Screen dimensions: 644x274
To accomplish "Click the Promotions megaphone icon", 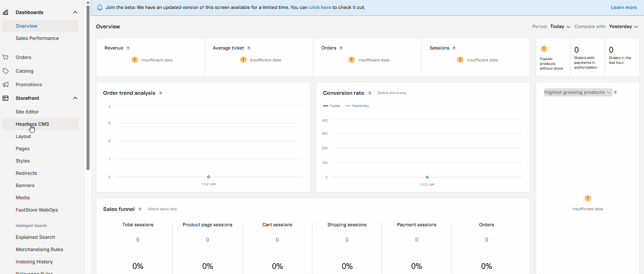I will click(5, 85).
